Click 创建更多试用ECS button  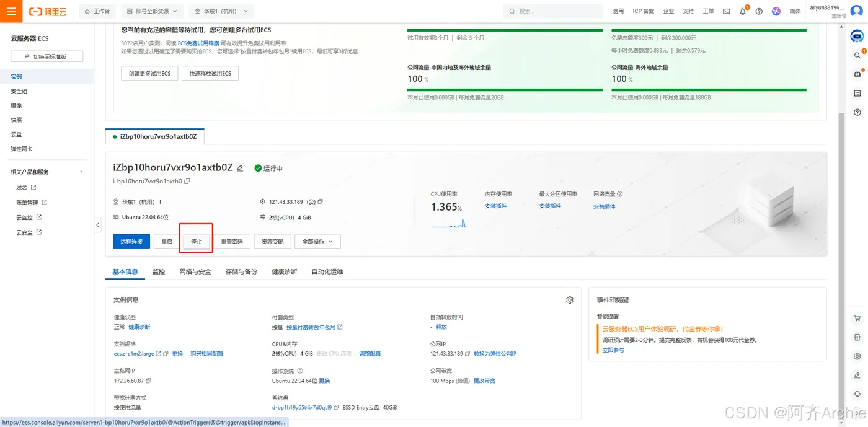pos(149,73)
